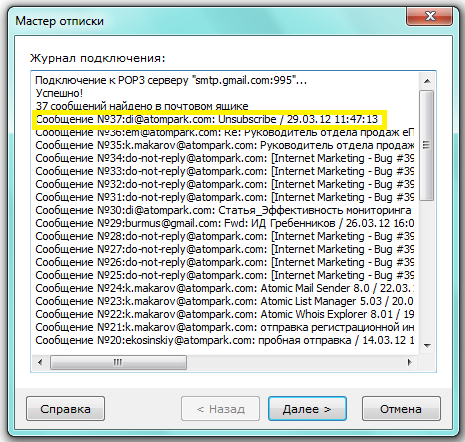
Task: Select message №34 Internet Marketing Bug
Action: coord(225,158)
